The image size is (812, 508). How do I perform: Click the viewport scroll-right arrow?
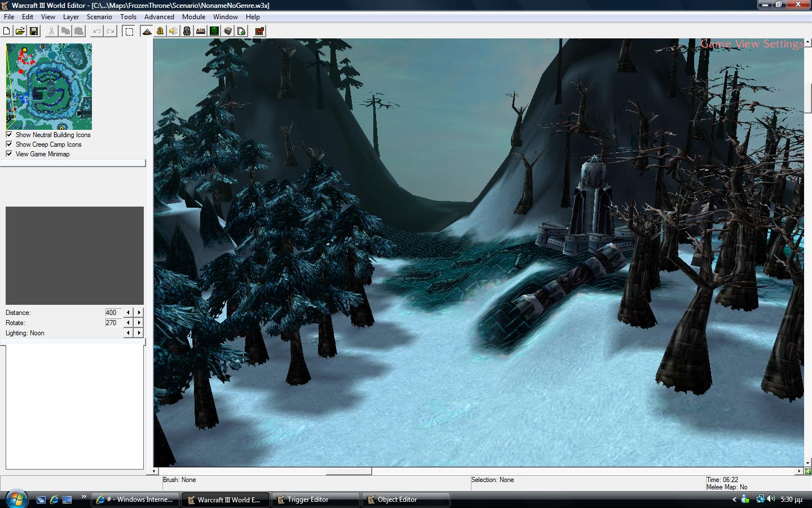799,471
